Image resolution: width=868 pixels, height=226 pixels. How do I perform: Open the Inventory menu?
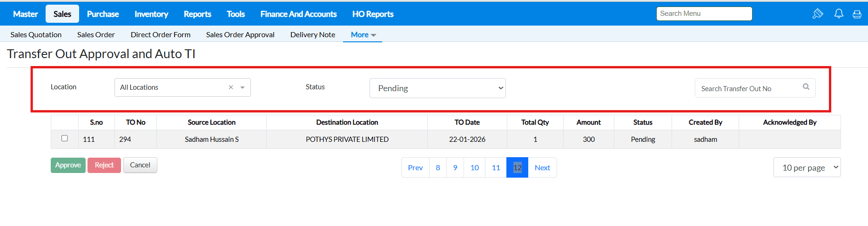coord(151,14)
